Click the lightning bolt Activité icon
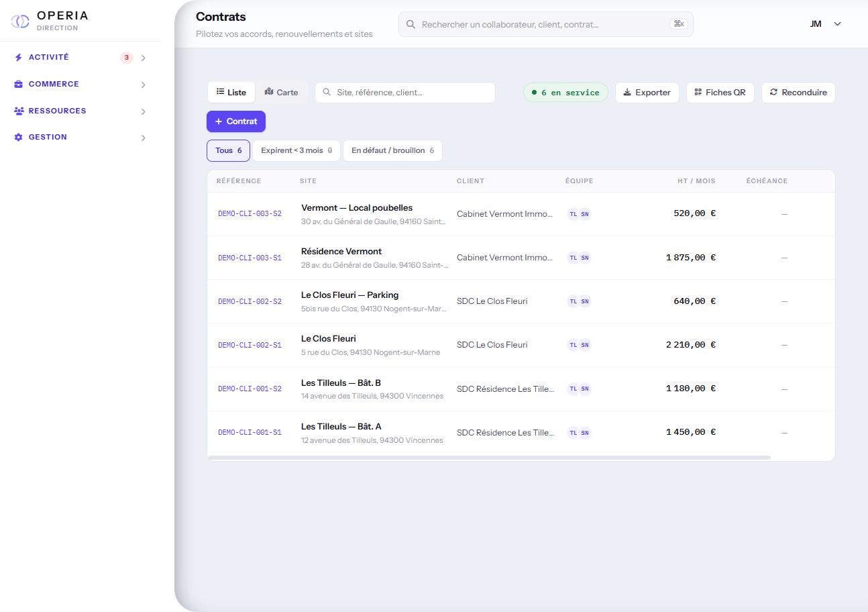Screen dimensions: 868x612 point(19,58)
